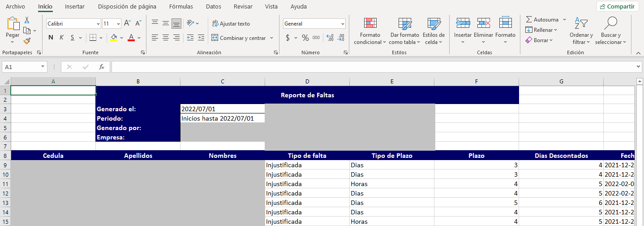Decrease font size with the small A

pos(138,23)
